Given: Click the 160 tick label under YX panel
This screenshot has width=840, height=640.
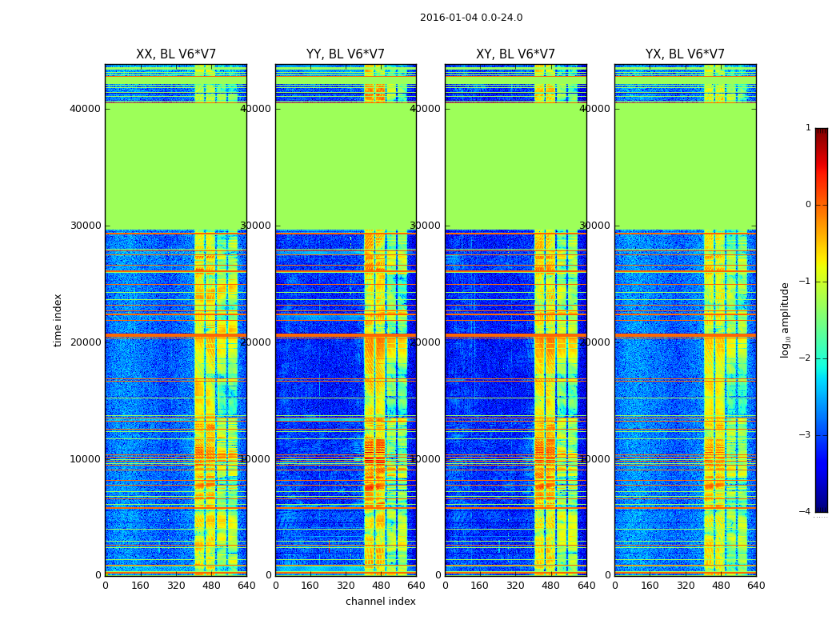Looking at the screenshot, I should (650, 586).
